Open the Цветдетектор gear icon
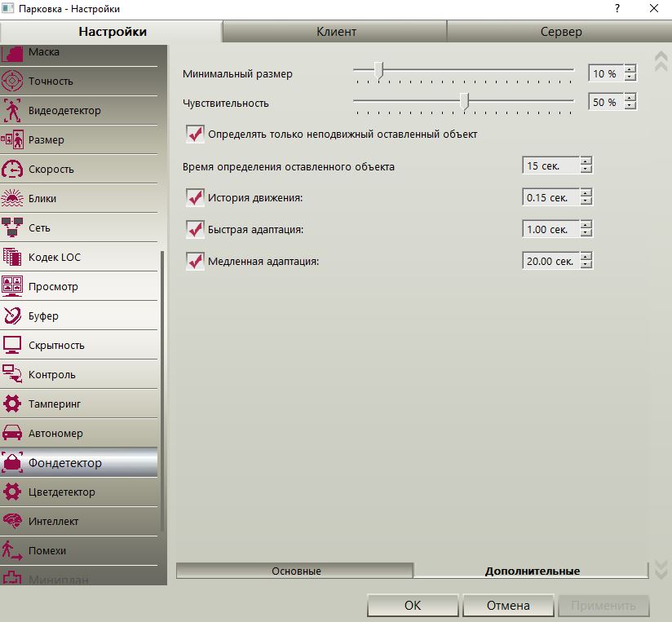Screen dimensions: 672x622 12,492
